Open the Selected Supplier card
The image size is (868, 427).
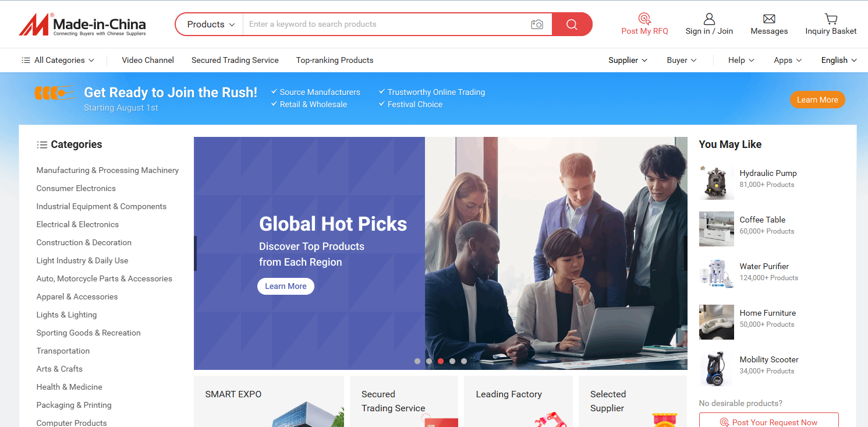[633, 401]
